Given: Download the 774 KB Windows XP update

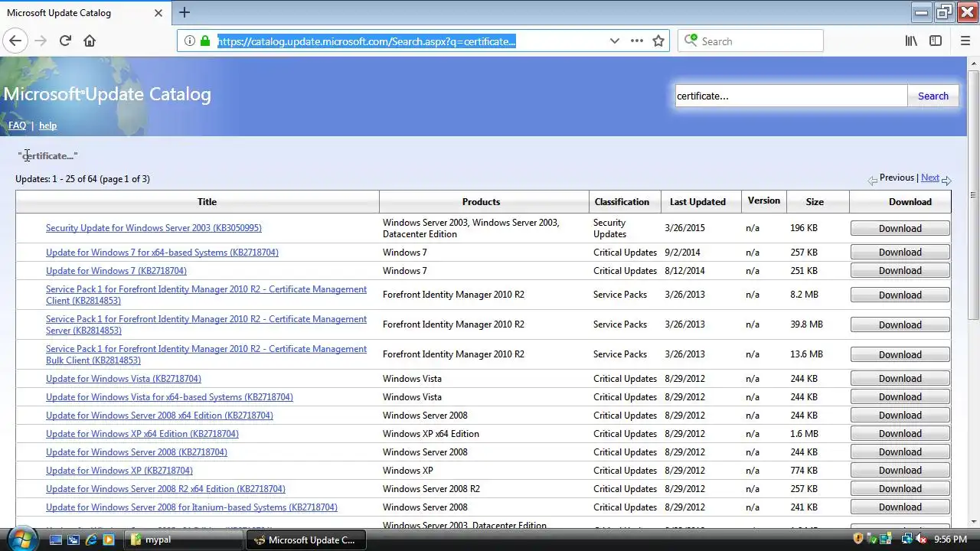Looking at the screenshot, I should tap(900, 471).
